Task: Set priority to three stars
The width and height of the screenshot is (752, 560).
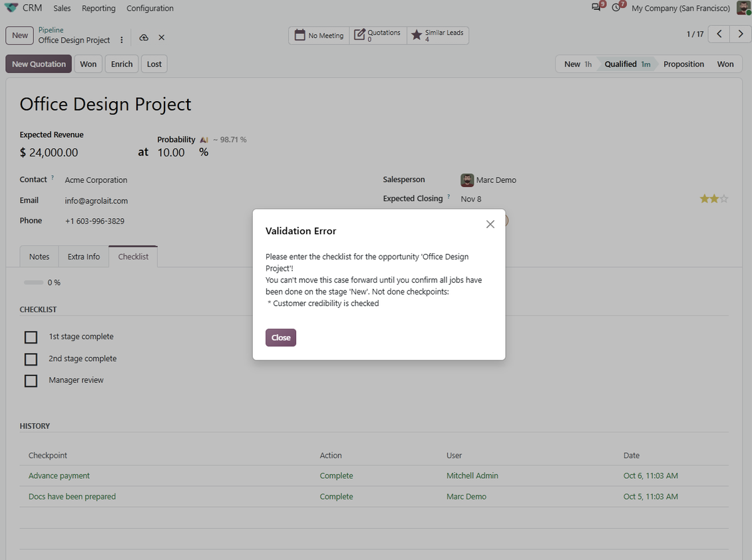Action: (723, 198)
